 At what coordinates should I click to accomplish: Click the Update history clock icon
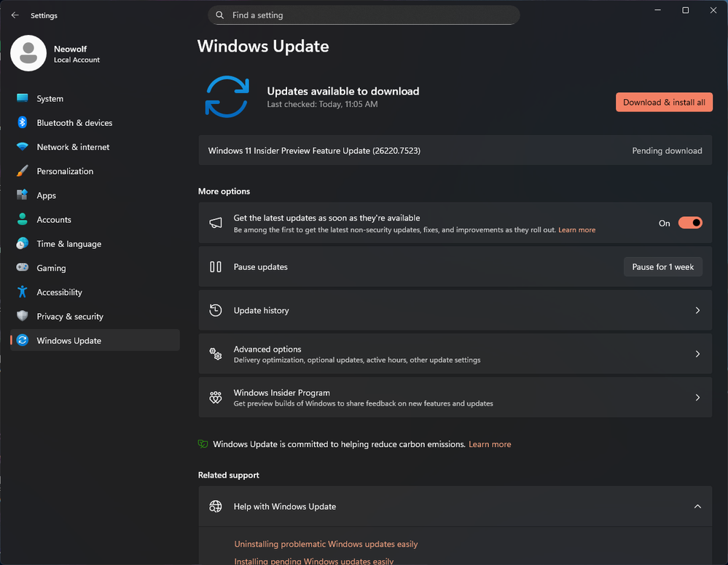[x=216, y=310]
